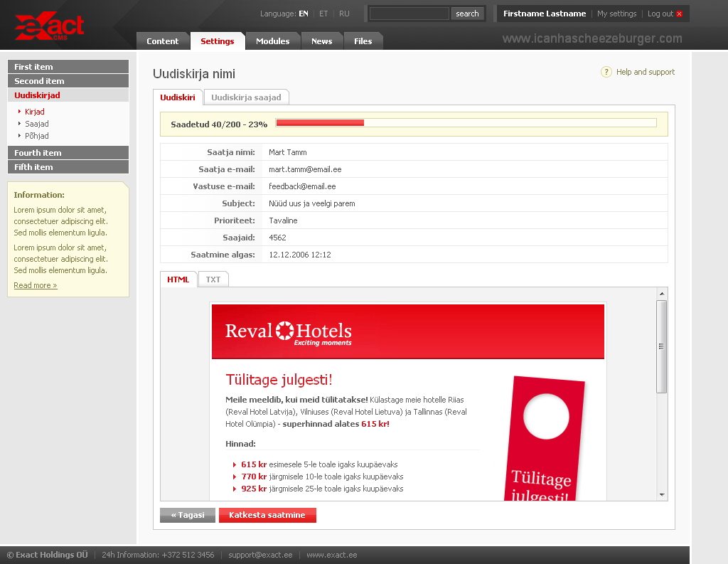This screenshot has width=728, height=564.
Task: Click scrollbar down arrow in HTML preview
Action: (662, 495)
